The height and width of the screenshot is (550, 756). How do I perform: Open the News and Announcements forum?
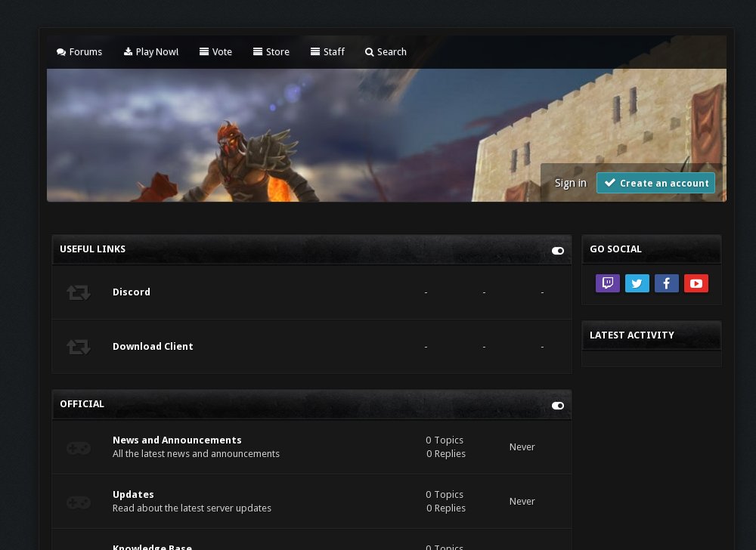pyautogui.click(x=177, y=440)
